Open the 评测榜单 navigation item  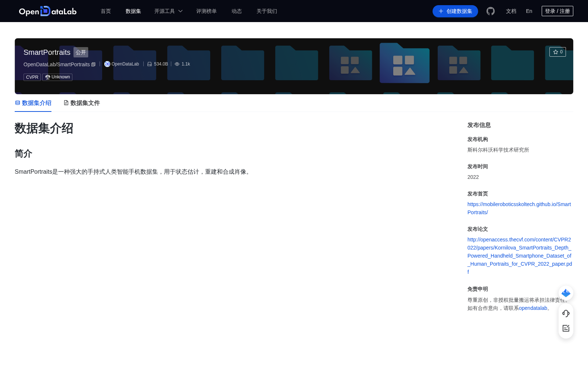pos(207,11)
